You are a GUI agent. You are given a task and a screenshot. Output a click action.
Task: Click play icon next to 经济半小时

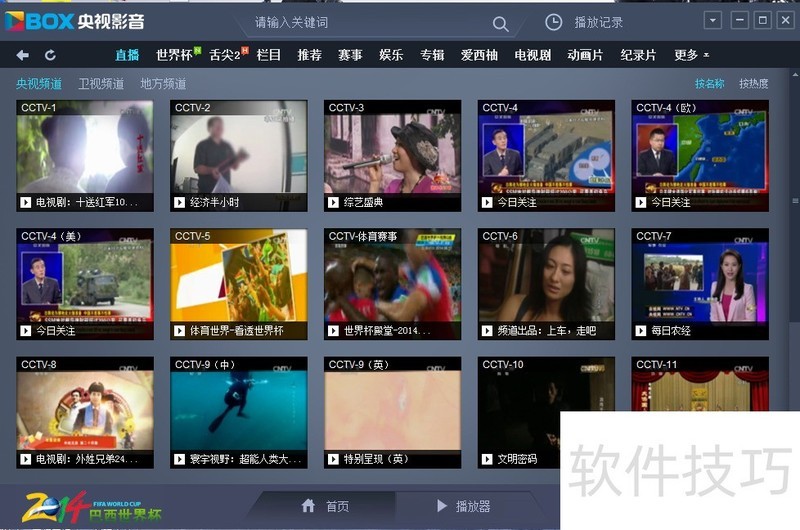[x=179, y=203]
